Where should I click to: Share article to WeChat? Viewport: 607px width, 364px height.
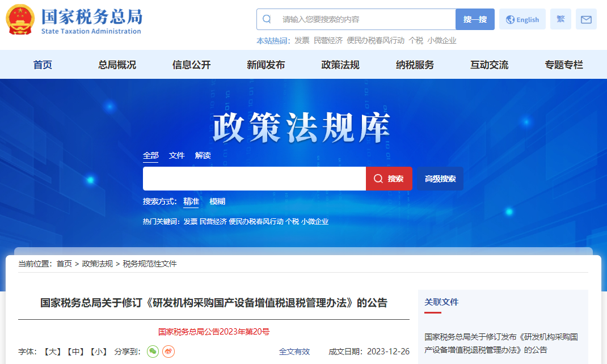point(153,352)
